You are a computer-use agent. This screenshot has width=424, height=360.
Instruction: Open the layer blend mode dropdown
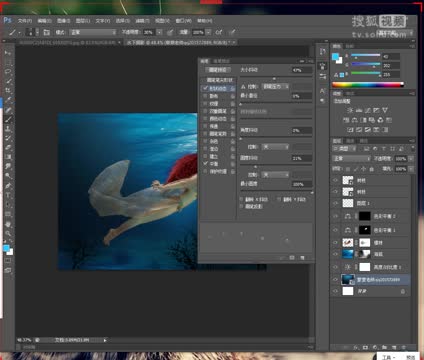[351, 159]
